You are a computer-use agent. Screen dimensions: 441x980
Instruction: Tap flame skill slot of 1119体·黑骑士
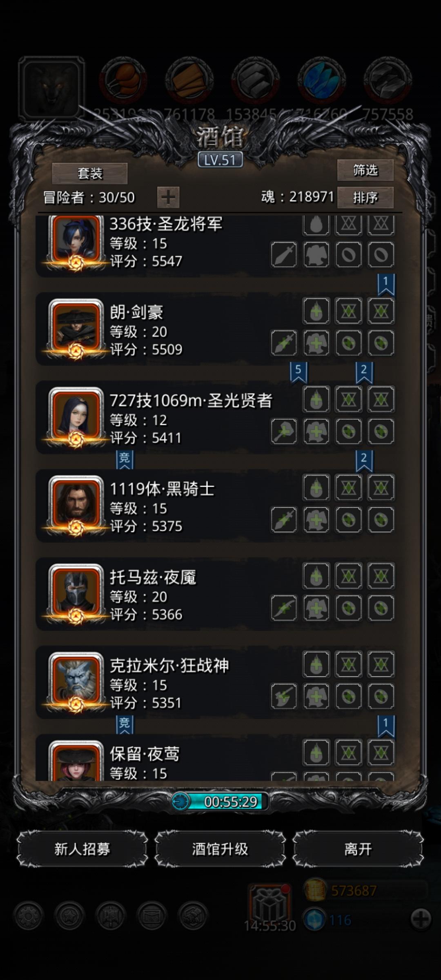316,488
